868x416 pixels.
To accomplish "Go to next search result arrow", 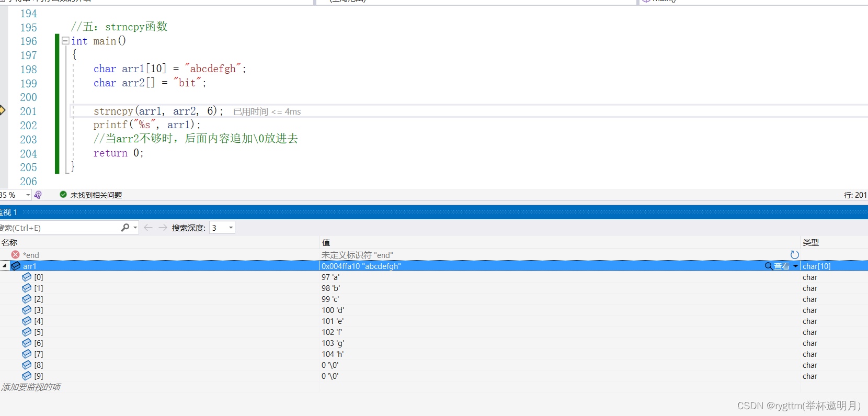I will coord(163,228).
